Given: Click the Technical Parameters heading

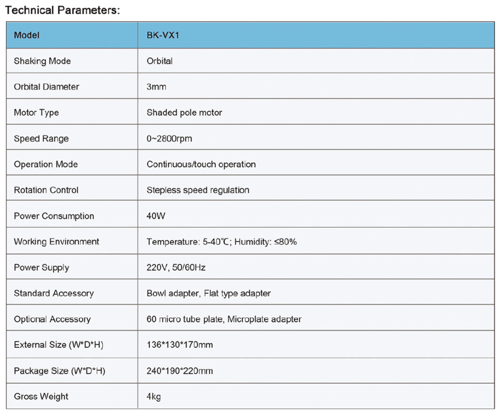Looking at the screenshot, I should coord(62,10).
